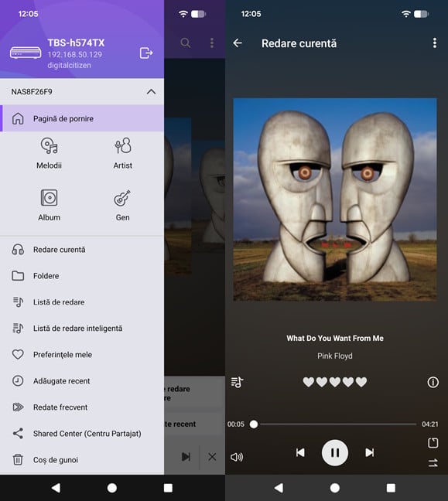Tap the IP address 192.168.50.129

[x=75, y=54]
